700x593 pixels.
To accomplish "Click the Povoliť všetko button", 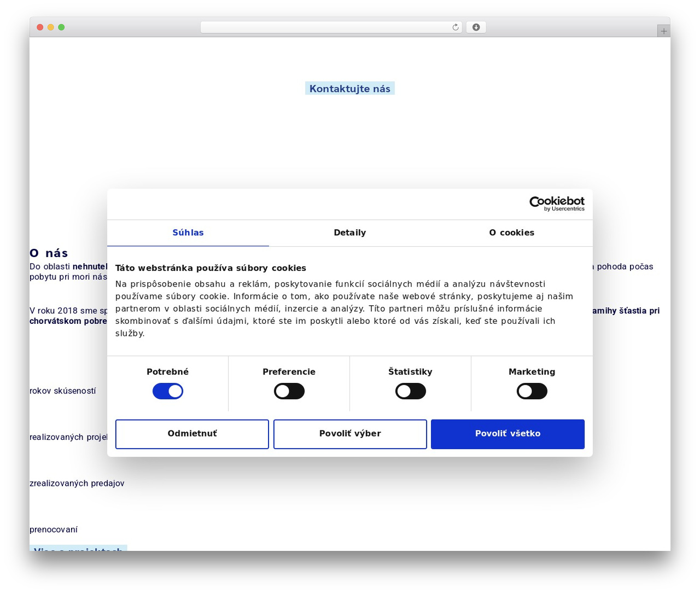I will (507, 434).
